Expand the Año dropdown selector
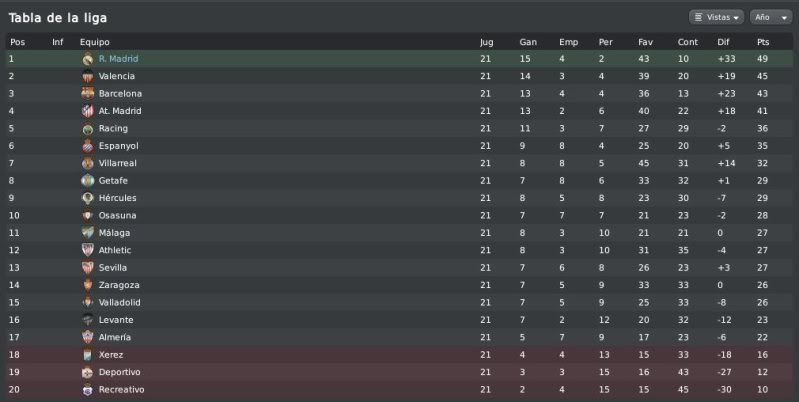The width and height of the screenshot is (799, 402). pos(771,17)
